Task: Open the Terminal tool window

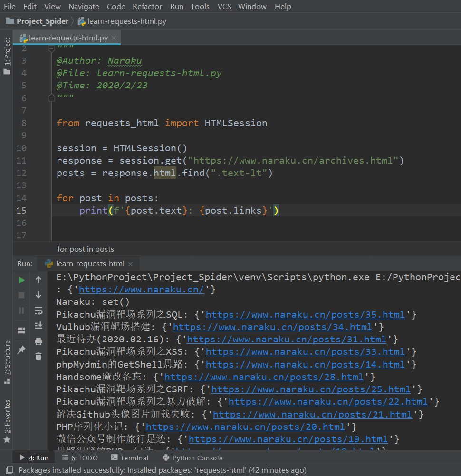Action: 130,458
